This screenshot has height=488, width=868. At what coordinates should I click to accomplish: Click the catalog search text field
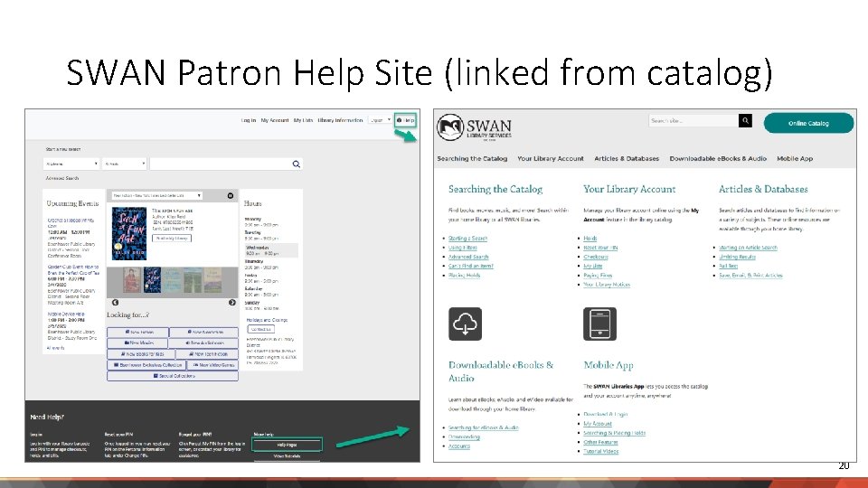pyautogui.click(x=221, y=164)
